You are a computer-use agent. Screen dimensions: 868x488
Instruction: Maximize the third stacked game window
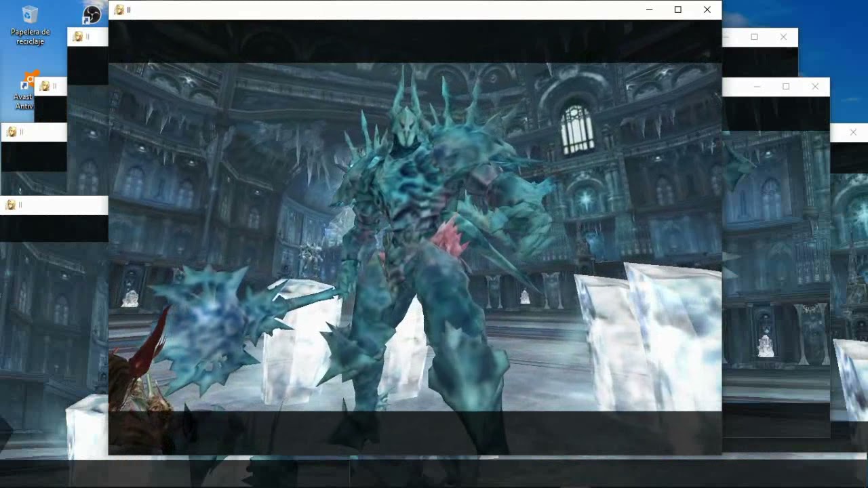786,86
